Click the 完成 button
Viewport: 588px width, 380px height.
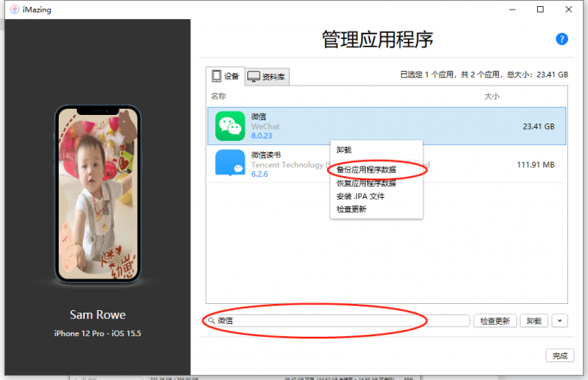[559, 355]
